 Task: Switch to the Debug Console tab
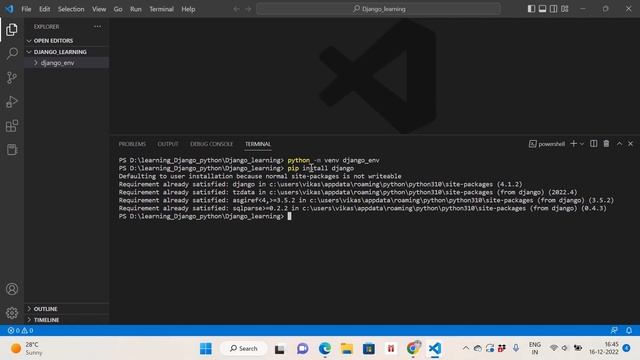coord(211,144)
